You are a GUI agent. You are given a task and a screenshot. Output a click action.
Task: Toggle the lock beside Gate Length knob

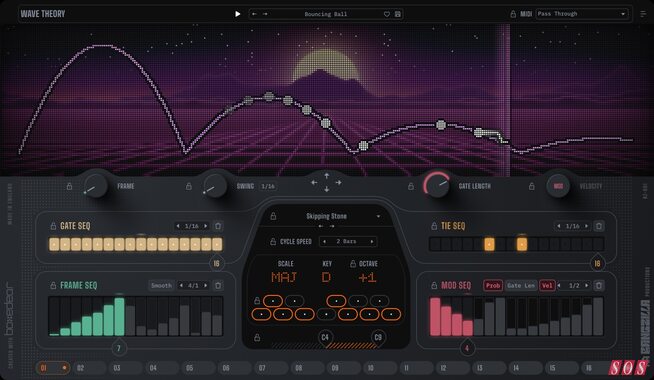[x=411, y=186]
